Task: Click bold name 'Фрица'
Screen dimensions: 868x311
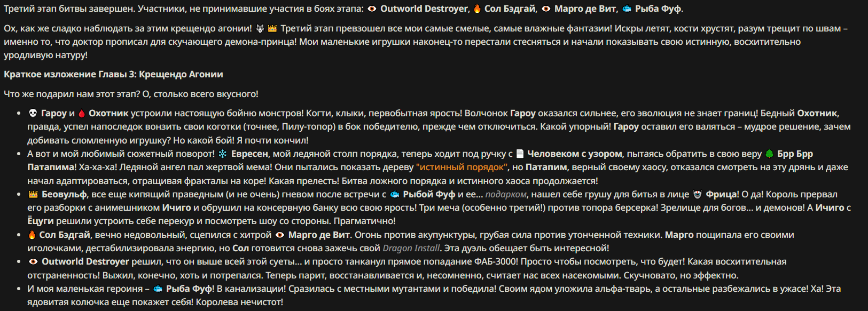Action: point(721,194)
